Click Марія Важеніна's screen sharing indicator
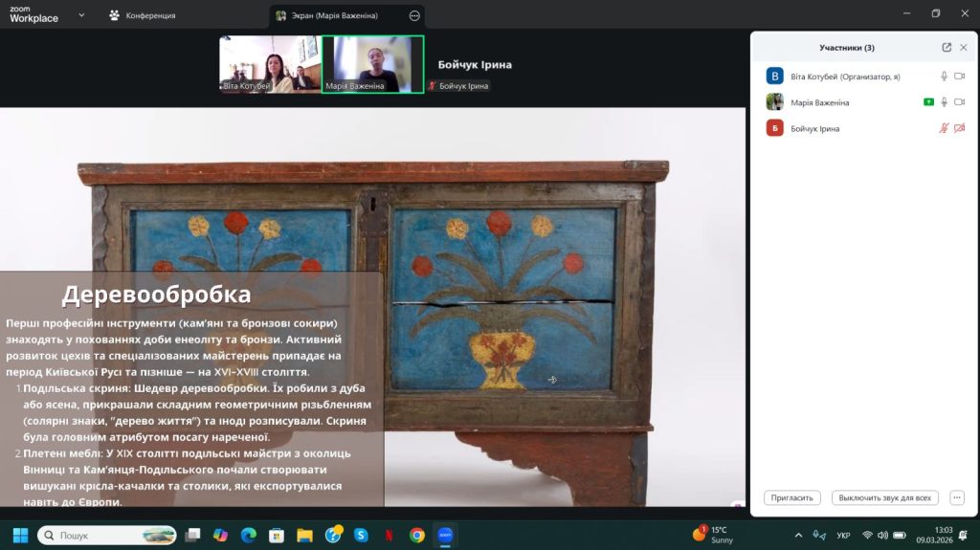Image resolution: width=980 pixels, height=550 pixels. click(928, 102)
